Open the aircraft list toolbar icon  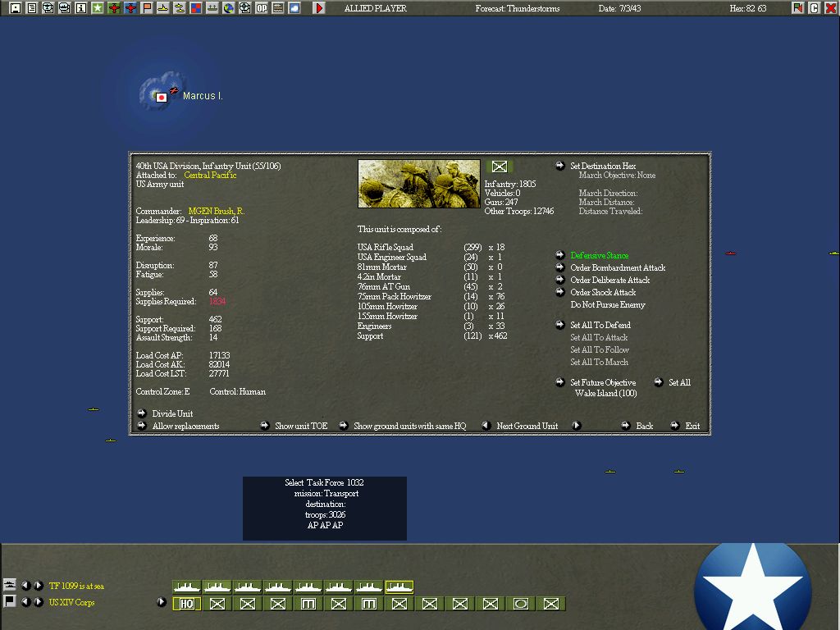point(48,8)
